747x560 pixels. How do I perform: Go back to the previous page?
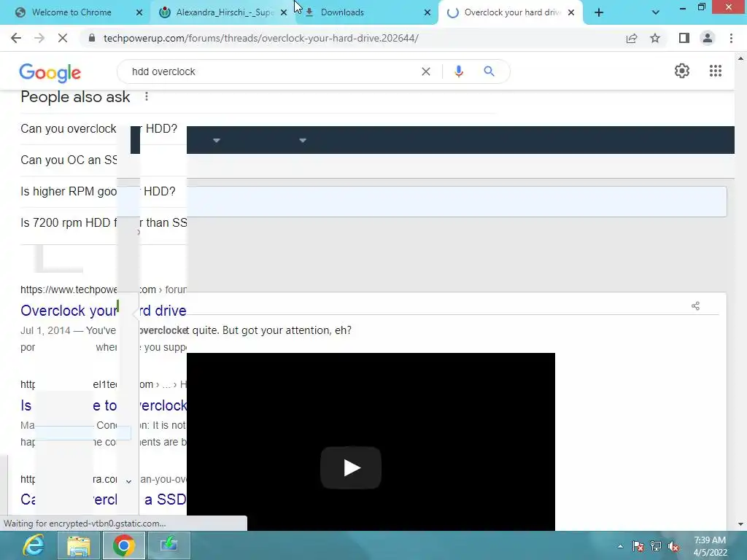point(16,38)
